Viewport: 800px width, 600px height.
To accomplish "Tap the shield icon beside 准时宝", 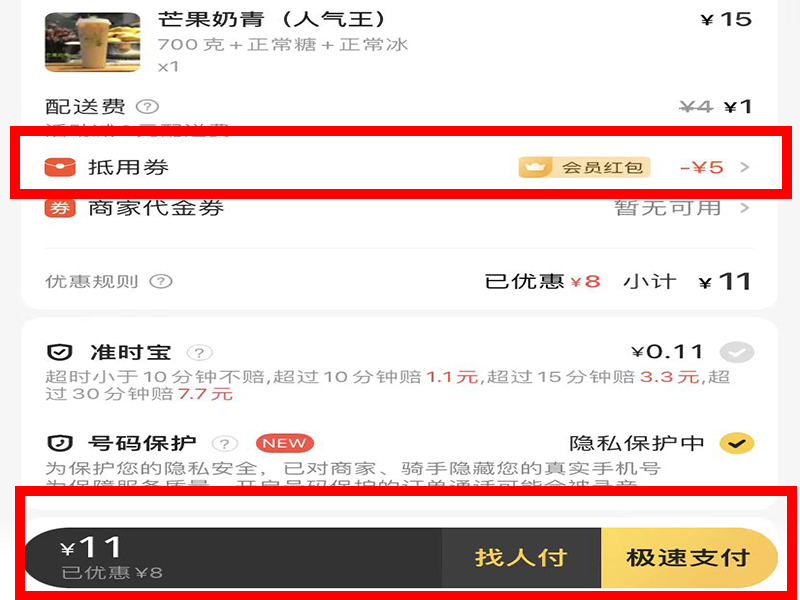I will coord(60,352).
